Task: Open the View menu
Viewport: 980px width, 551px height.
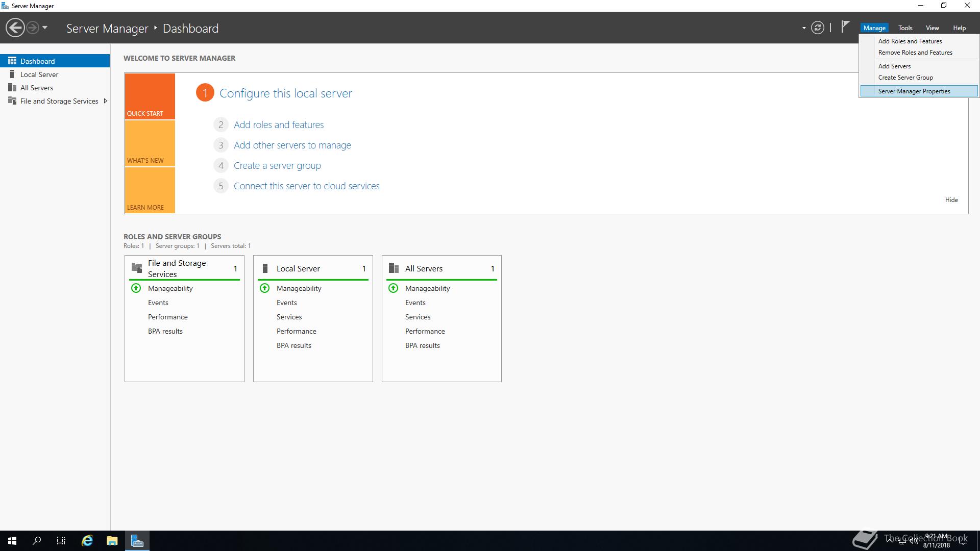Action: tap(933, 28)
